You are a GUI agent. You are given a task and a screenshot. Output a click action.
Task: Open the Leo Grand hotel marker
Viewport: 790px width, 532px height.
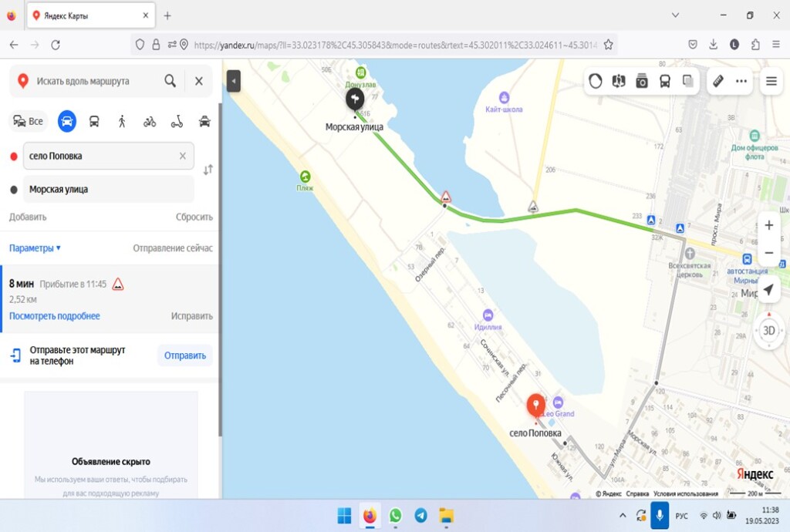pos(558,402)
